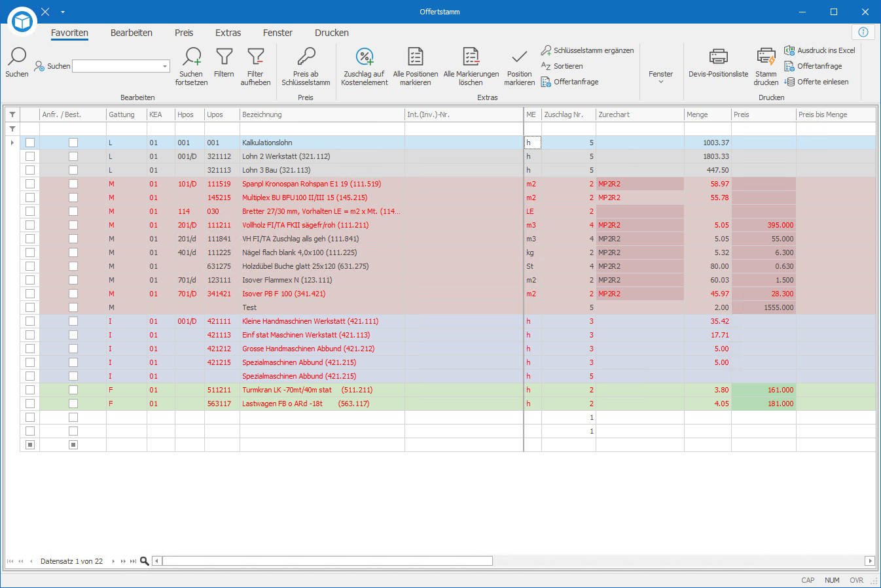This screenshot has height=588, width=881.
Task: Click the Offerte einlesen command
Action: tap(816, 82)
